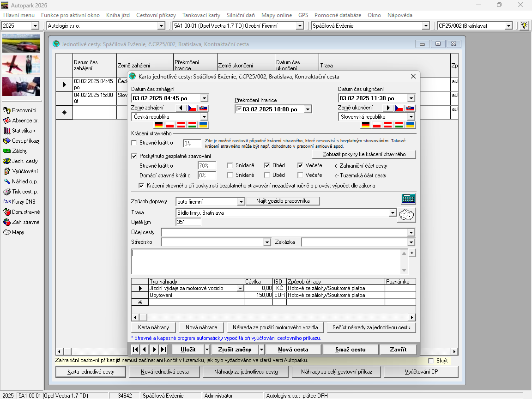Click the lightbulb icon in top toolbar
The image size is (532, 399).
click(x=524, y=25)
